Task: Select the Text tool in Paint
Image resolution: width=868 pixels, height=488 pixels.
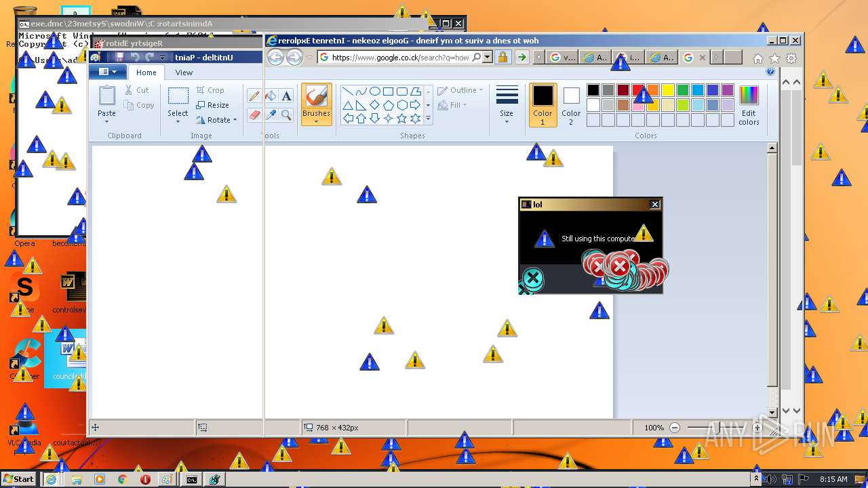Action: [x=286, y=96]
